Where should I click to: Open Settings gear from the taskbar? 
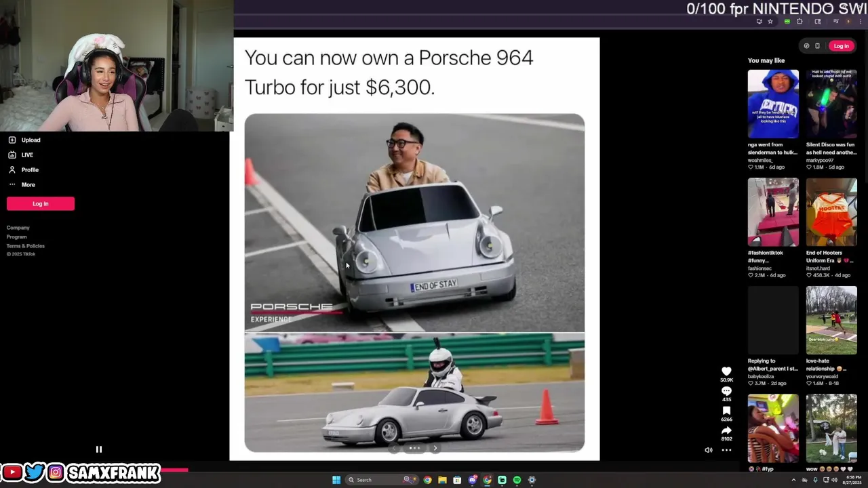[532, 480]
